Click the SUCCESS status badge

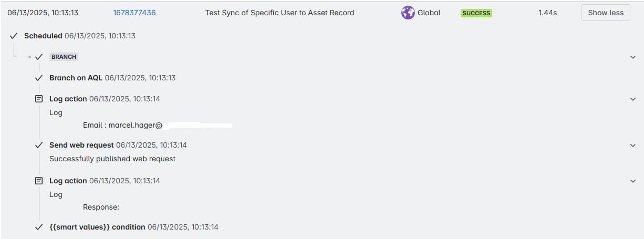[476, 13]
